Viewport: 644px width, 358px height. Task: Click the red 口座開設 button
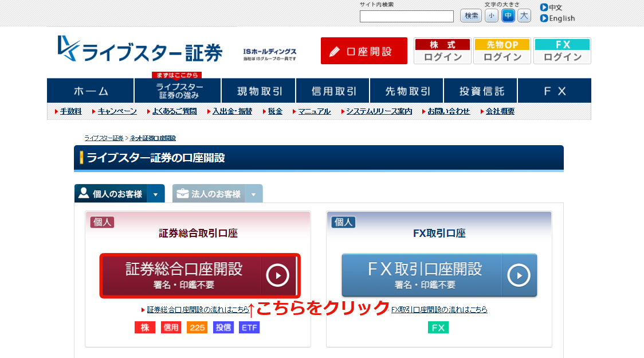364,50
